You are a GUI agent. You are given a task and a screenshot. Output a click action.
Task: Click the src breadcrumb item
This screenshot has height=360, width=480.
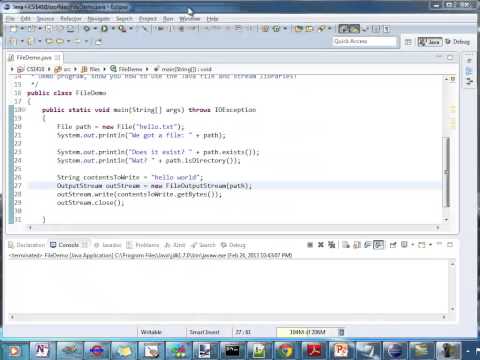63,69
